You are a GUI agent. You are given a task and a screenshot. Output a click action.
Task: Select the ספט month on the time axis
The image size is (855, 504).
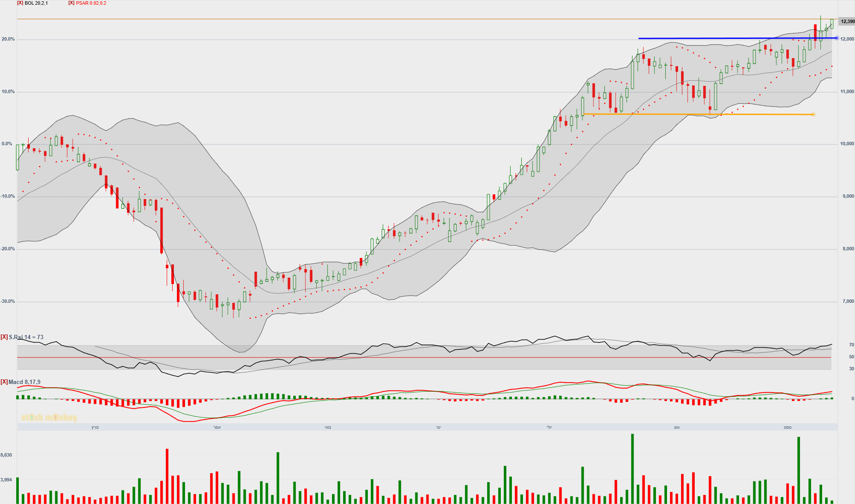(787, 428)
